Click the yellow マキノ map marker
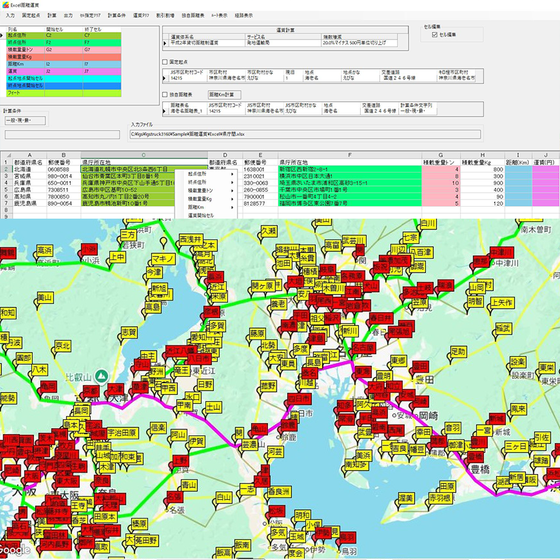 163,259
